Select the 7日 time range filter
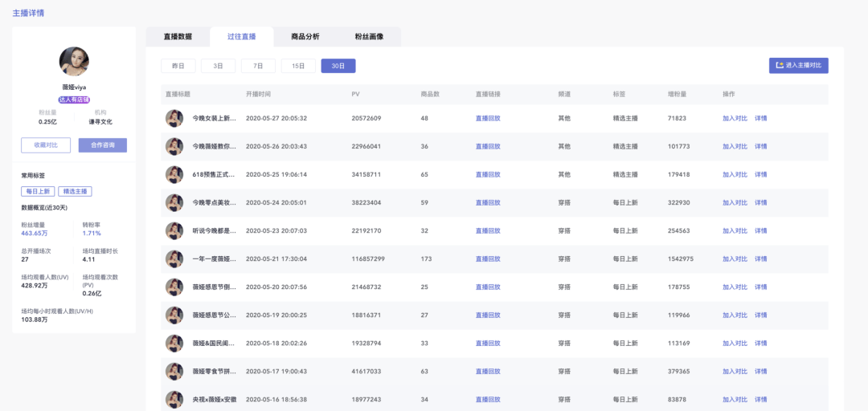 [258, 66]
